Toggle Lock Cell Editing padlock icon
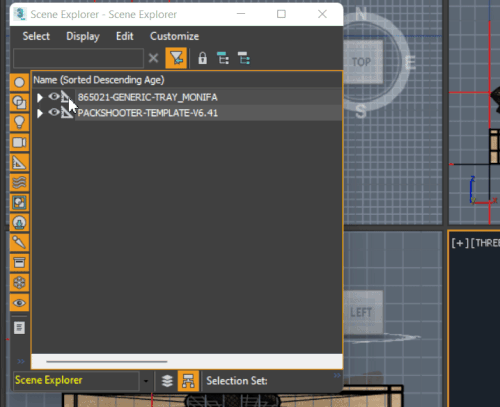 (x=202, y=58)
